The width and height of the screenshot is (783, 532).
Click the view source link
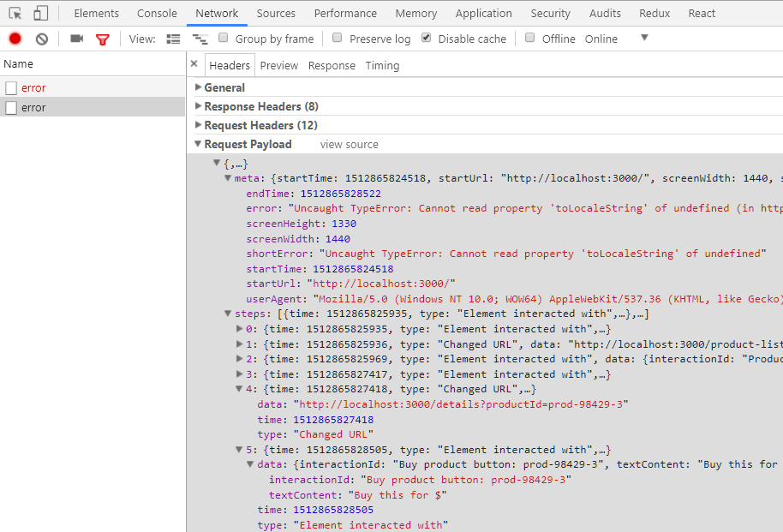(x=349, y=145)
